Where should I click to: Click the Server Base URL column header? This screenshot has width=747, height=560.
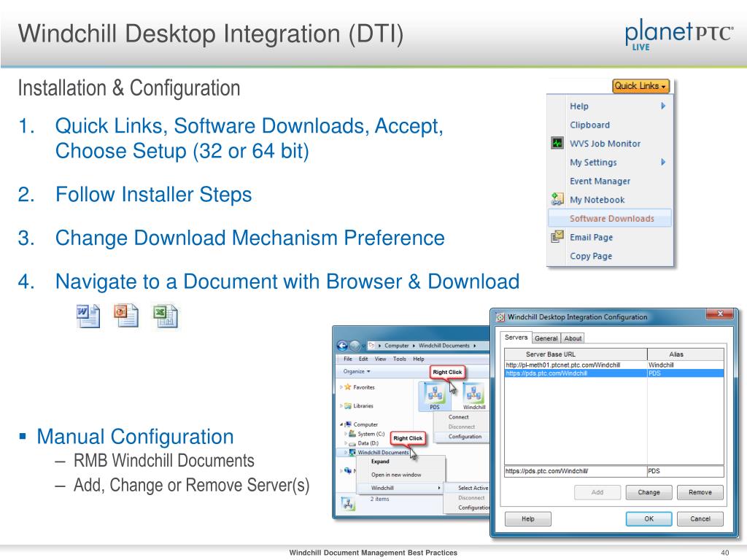(576, 354)
